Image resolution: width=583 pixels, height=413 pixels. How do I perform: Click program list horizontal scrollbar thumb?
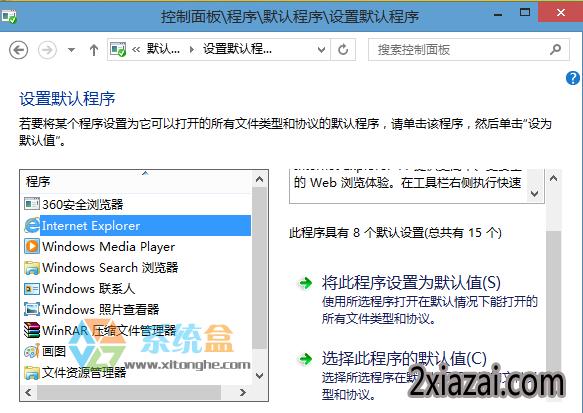pyautogui.click(x=129, y=393)
